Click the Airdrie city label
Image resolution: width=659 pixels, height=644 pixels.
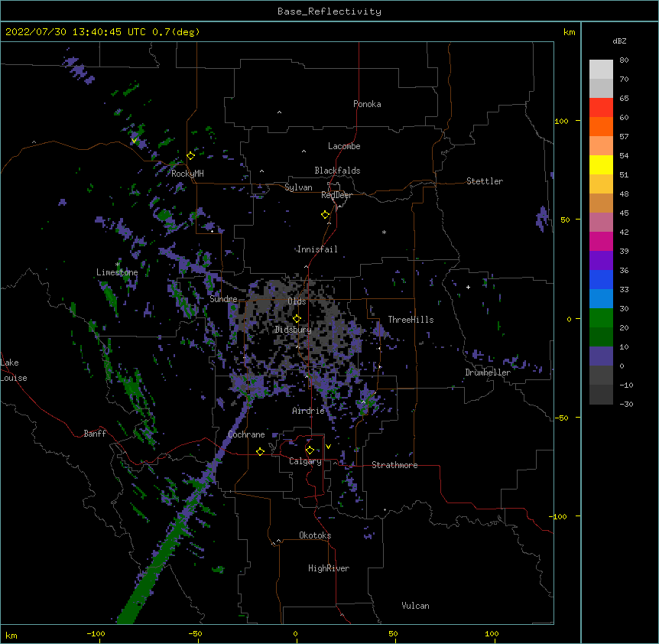pos(309,411)
